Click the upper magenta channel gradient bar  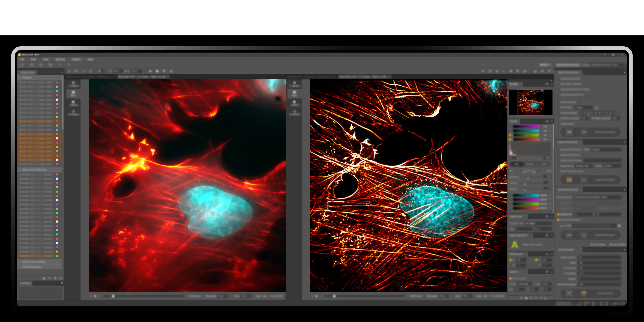click(x=526, y=127)
